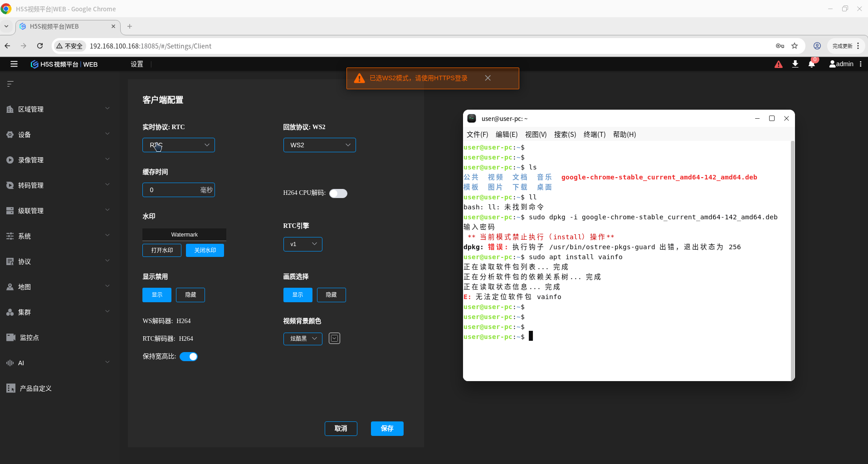Click the color picker icon next to 炫酷黑

(x=334, y=338)
